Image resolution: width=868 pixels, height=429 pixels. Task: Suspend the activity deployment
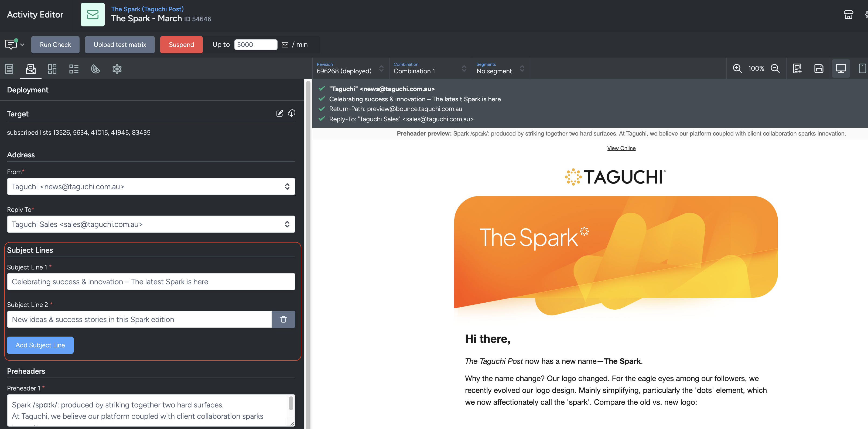tap(181, 44)
